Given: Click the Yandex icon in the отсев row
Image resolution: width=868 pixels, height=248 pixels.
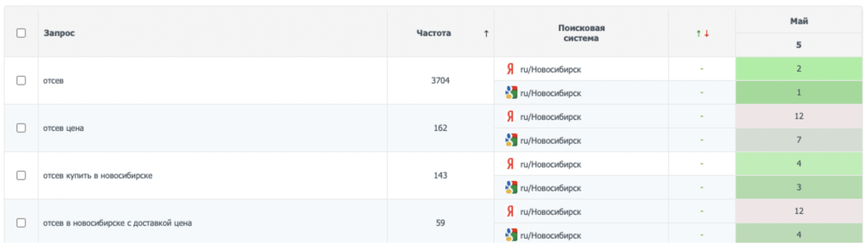Looking at the screenshot, I should point(510,69).
